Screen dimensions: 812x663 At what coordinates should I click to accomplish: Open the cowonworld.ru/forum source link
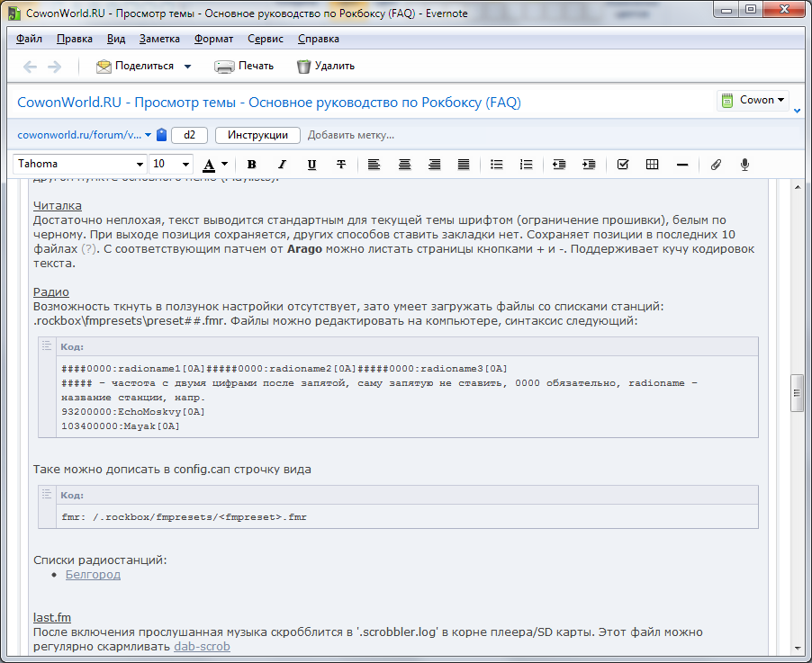tap(79, 135)
